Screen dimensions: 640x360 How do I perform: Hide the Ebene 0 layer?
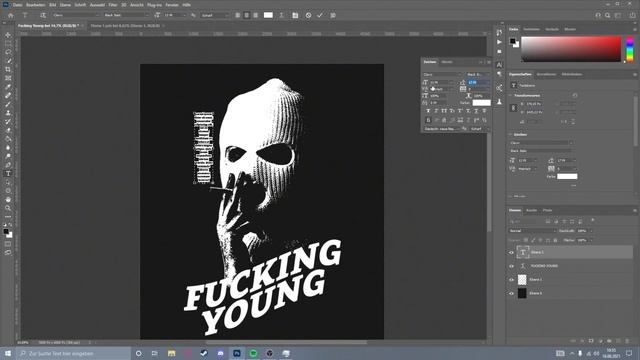[x=511, y=293]
